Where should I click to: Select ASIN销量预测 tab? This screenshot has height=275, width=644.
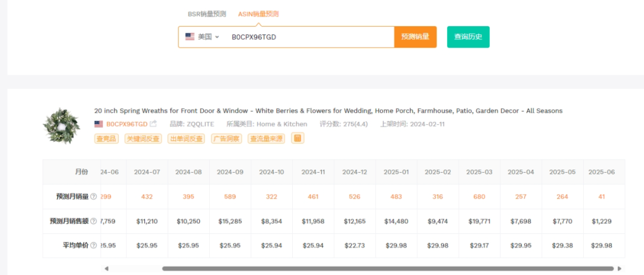click(258, 14)
